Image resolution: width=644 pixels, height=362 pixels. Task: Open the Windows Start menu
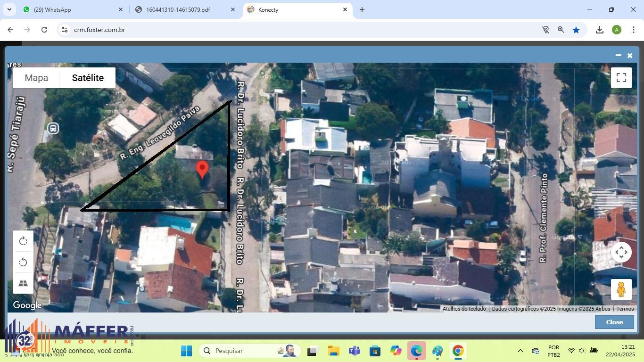pyautogui.click(x=187, y=351)
